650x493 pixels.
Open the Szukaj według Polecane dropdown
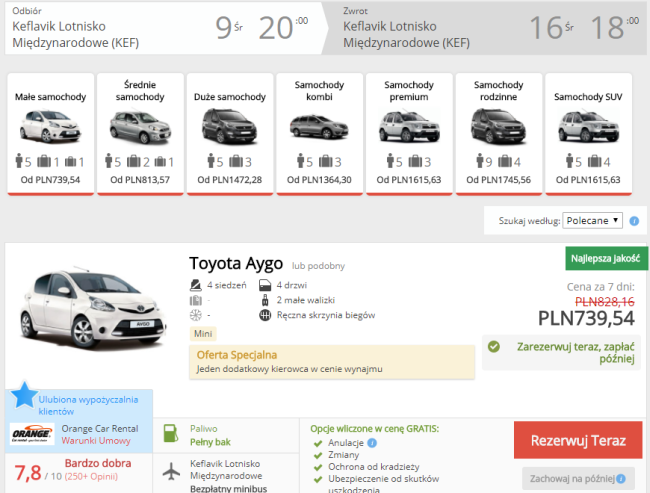(592, 221)
